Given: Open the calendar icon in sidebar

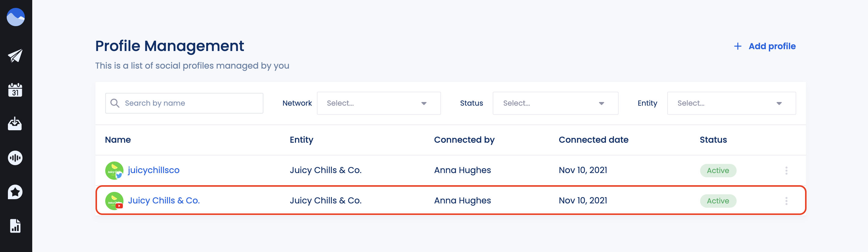Looking at the screenshot, I should [15, 90].
